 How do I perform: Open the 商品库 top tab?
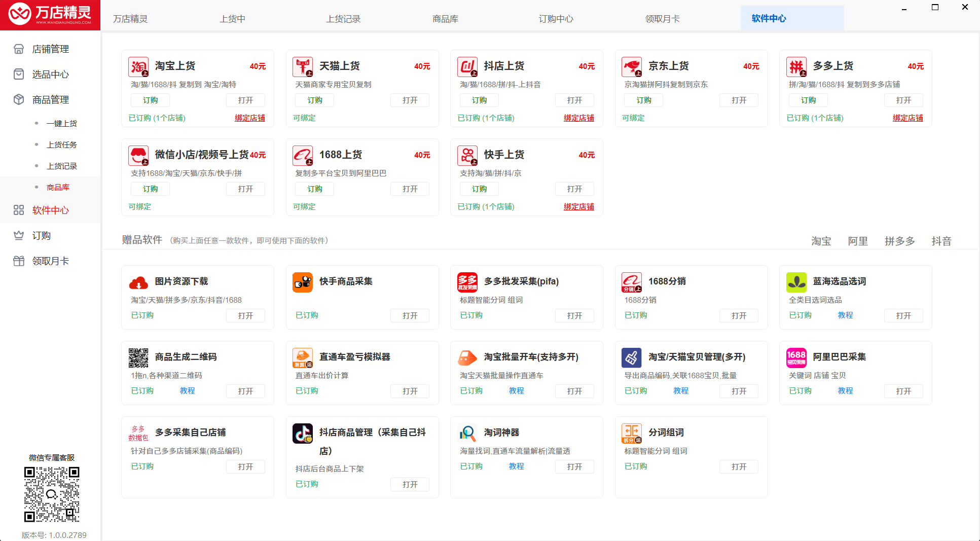(x=446, y=19)
